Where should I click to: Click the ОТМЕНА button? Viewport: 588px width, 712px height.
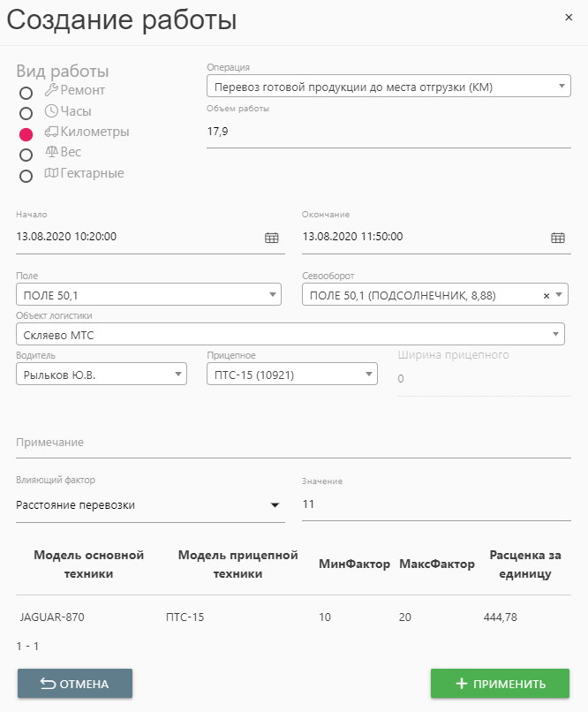[x=75, y=684]
